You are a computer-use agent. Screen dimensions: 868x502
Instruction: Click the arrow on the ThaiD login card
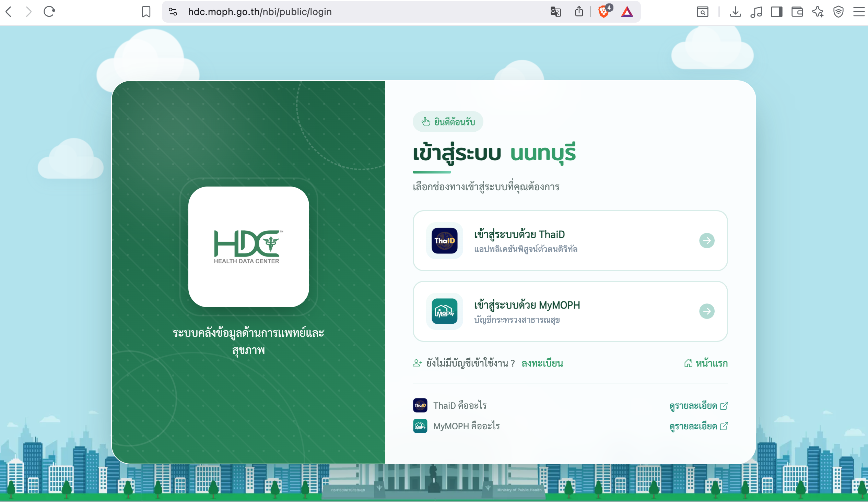tap(707, 241)
